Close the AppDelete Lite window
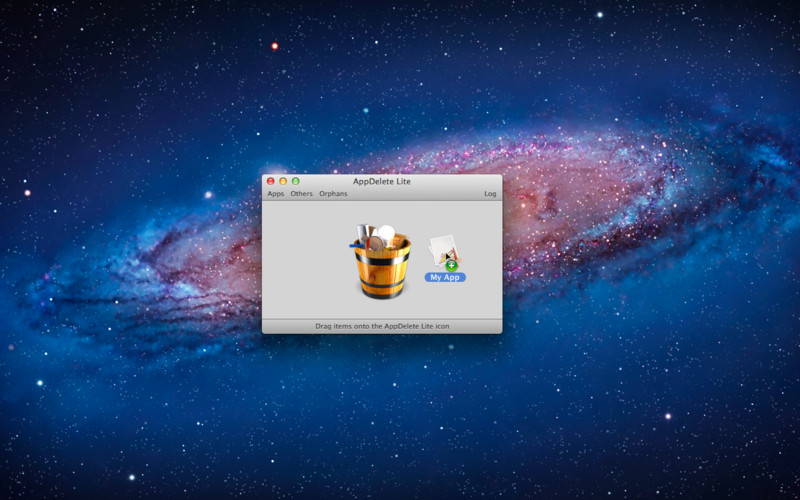 click(270, 181)
